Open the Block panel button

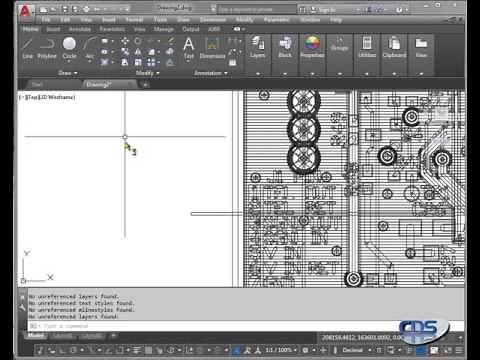click(x=285, y=47)
